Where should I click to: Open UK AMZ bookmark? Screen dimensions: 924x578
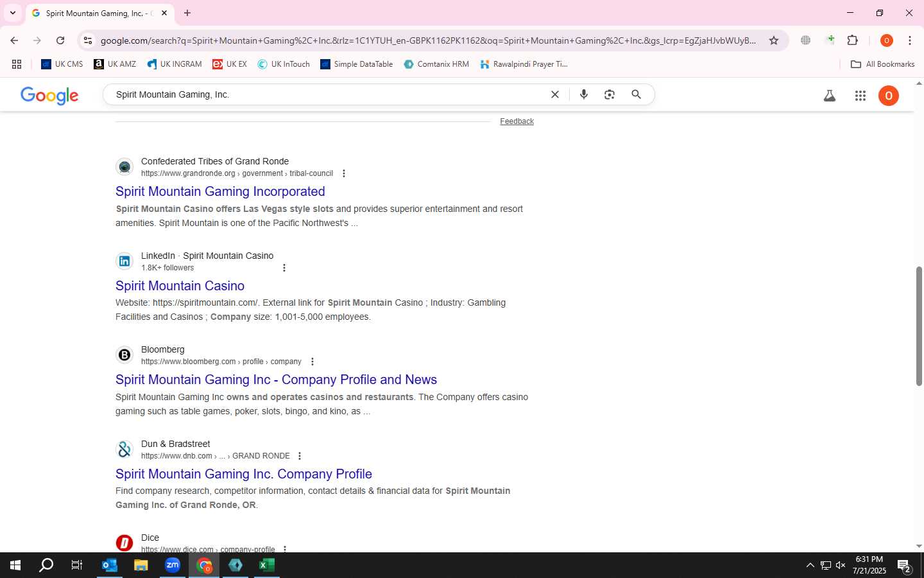tap(115, 64)
